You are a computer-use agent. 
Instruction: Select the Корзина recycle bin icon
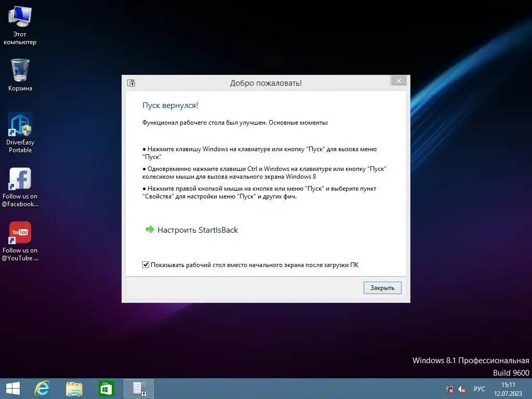(x=20, y=75)
